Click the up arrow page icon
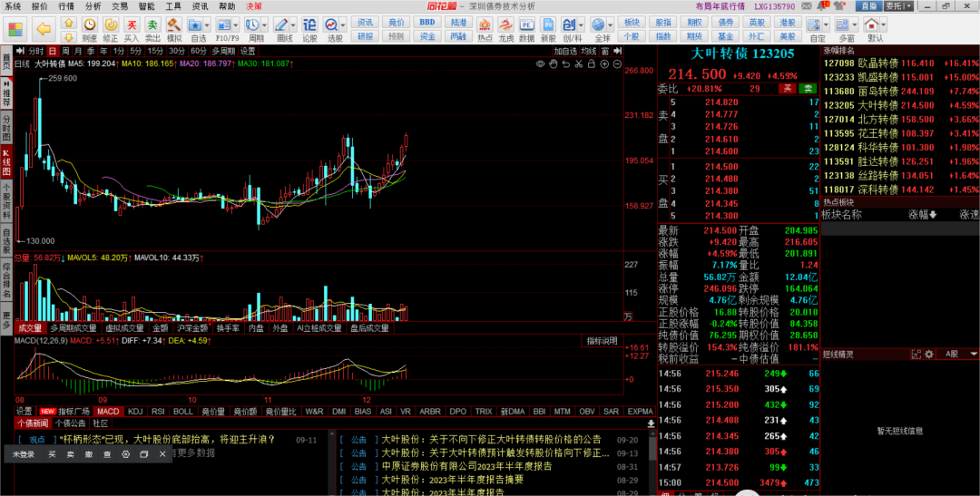 pos(69,23)
